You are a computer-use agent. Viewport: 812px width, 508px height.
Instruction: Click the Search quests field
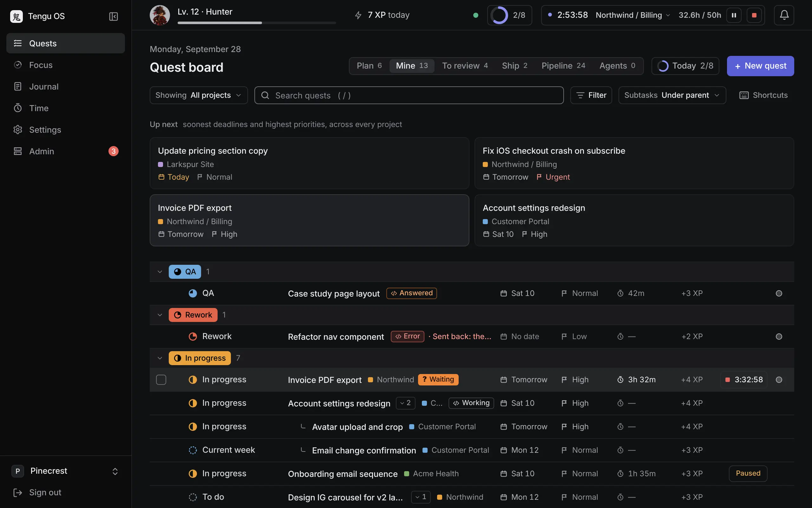point(409,96)
